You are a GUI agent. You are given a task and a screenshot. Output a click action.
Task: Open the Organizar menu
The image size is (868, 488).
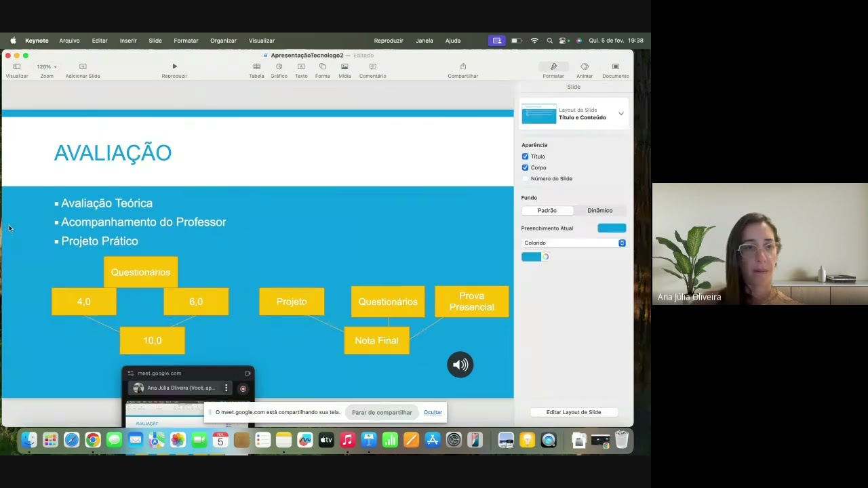pos(223,41)
